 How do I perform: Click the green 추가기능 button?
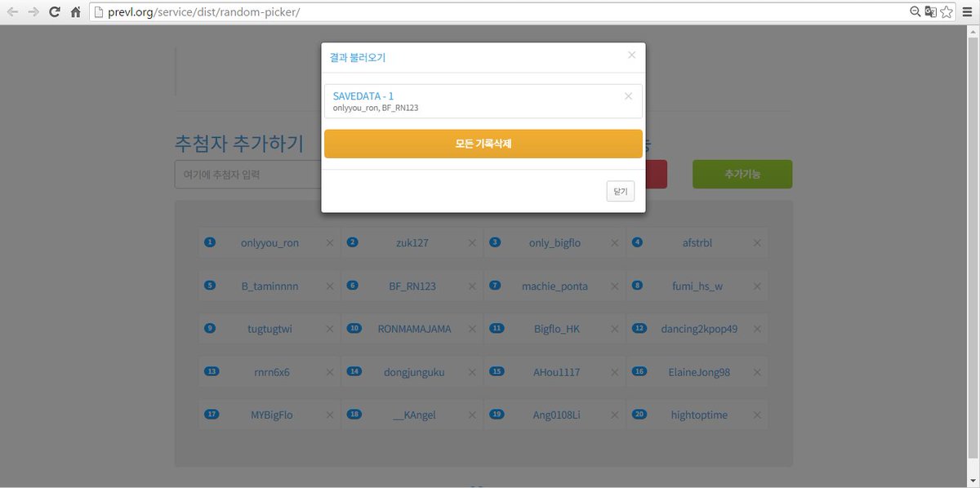[x=742, y=174]
